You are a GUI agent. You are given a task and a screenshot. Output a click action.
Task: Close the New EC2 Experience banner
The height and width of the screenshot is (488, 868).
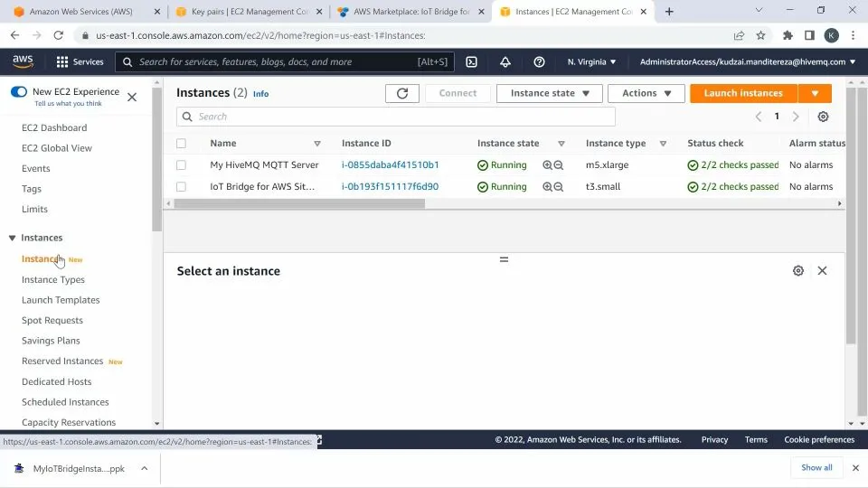tap(132, 98)
